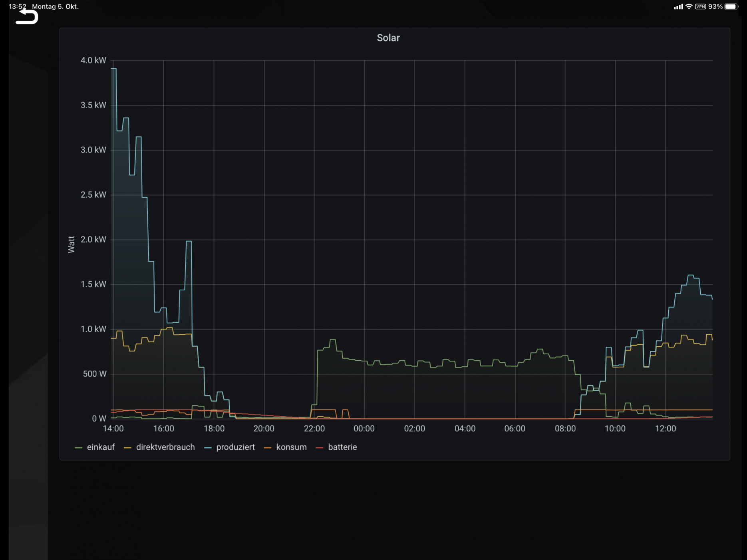
Task: Open the yellow direktverbrauch color line
Action: click(128, 448)
